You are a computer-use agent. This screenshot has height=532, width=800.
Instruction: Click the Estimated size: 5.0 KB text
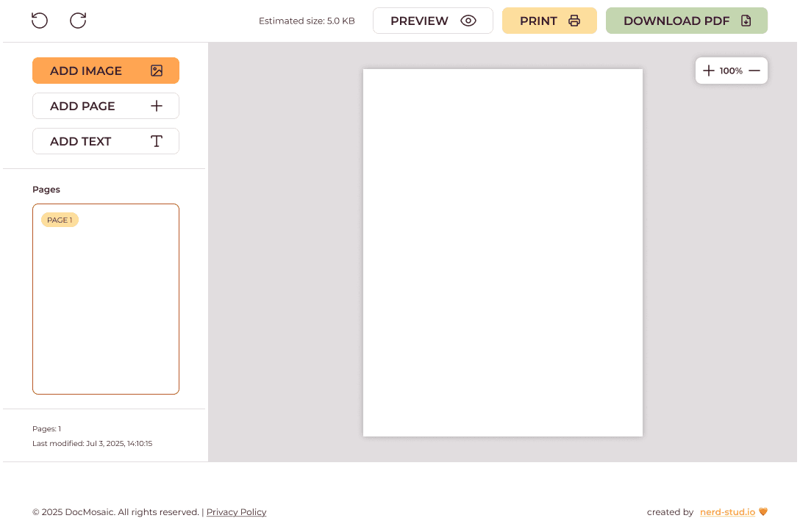[x=307, y=21]
